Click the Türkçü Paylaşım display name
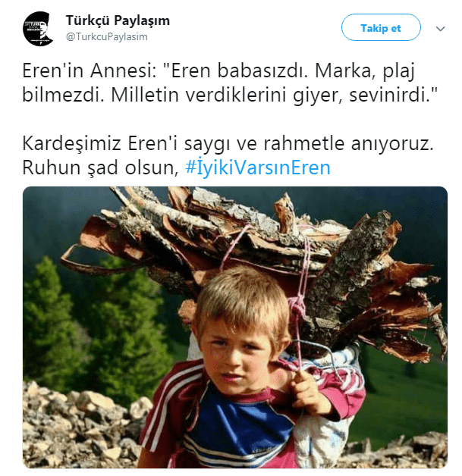Image resolution: width=462 pixels, height=476 pixels. click(118, 20)
